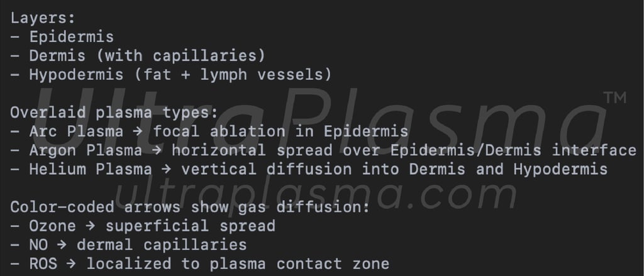644x276 pixels.
Task: Click the arrow after Argon Plasma
Action: click(x=157, y=151)
